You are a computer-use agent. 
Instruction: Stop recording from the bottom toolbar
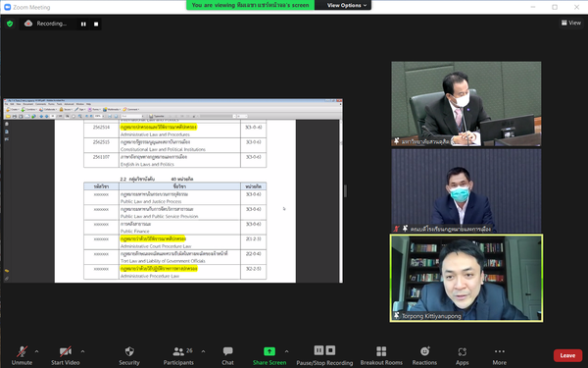coord(330,350)
